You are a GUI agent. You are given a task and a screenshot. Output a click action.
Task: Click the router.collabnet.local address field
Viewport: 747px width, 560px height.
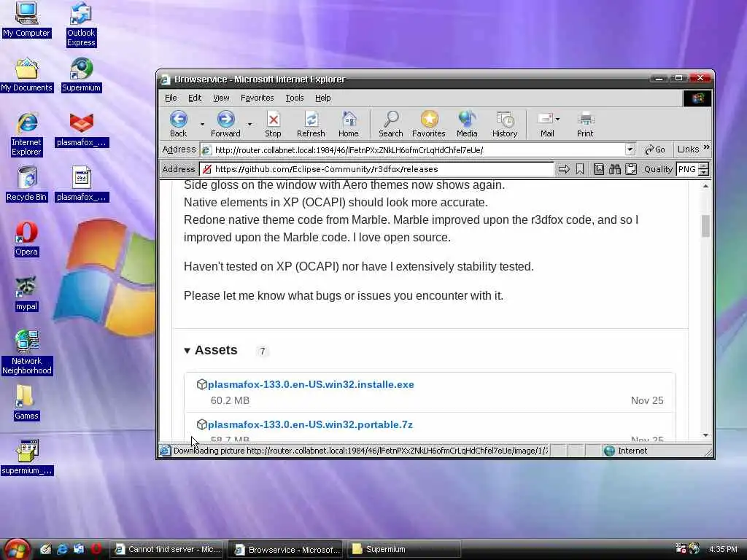pos(413,150)
